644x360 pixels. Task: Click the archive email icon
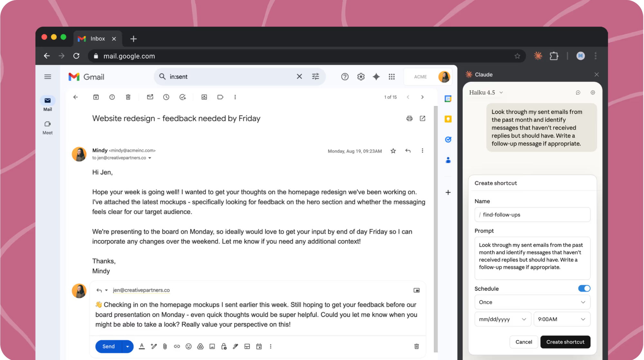[96, 97]
